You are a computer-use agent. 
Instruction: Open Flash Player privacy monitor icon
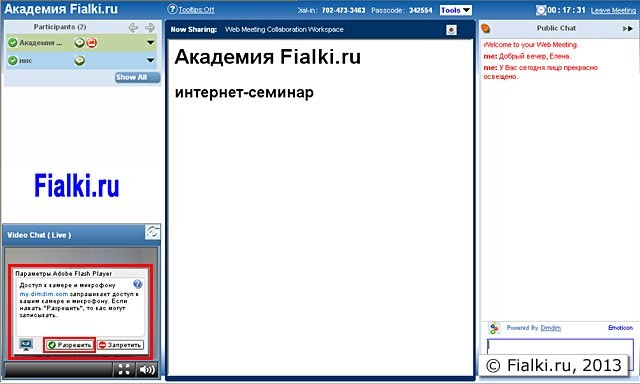(x=26, y=344)
